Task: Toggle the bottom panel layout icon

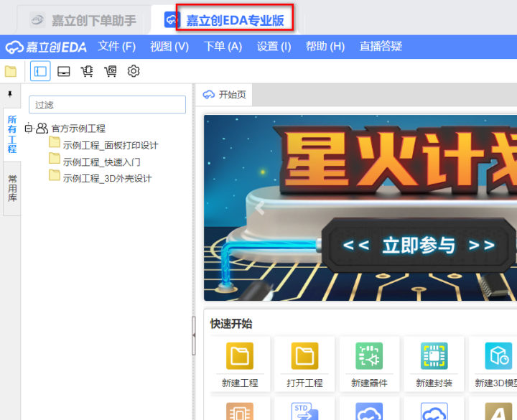Action: click(x=64, y=71)
